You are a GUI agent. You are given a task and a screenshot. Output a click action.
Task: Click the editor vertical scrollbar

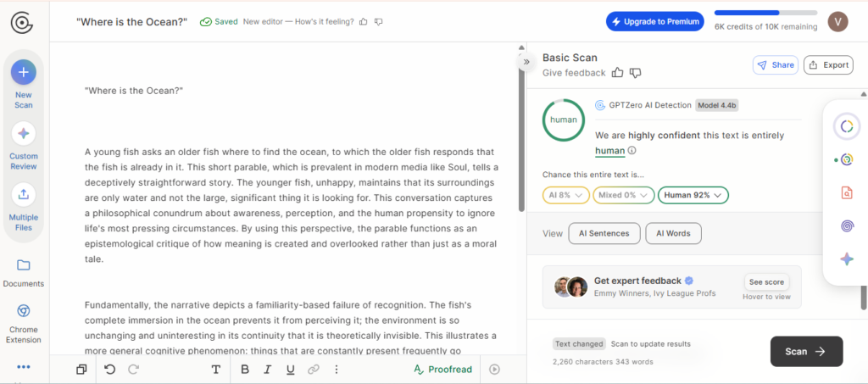[x=521, y=133]
